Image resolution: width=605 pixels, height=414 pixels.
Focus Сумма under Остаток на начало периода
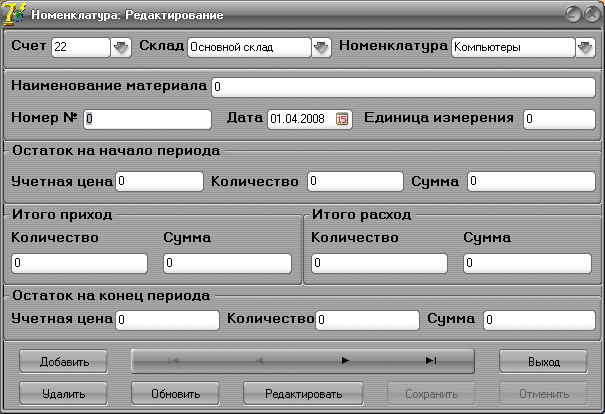pos(531,181)
